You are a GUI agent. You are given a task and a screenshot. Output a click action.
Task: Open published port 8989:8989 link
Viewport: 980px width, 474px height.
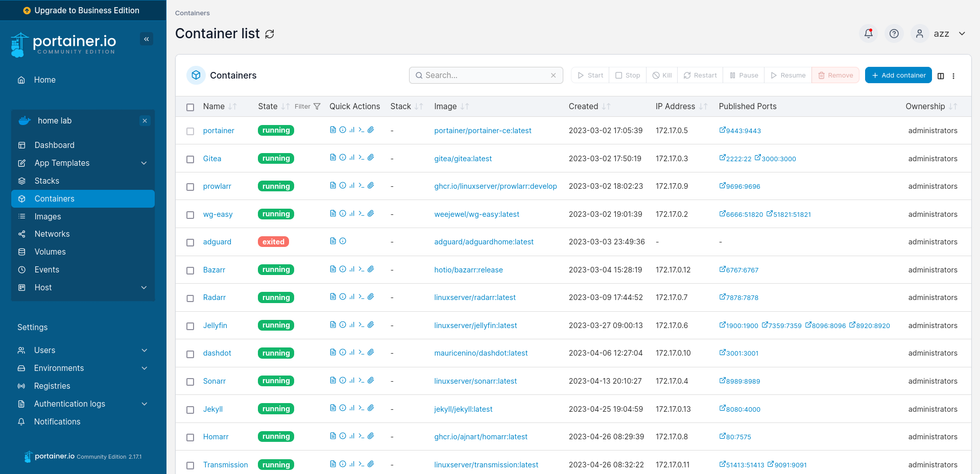tap(739, 381)
